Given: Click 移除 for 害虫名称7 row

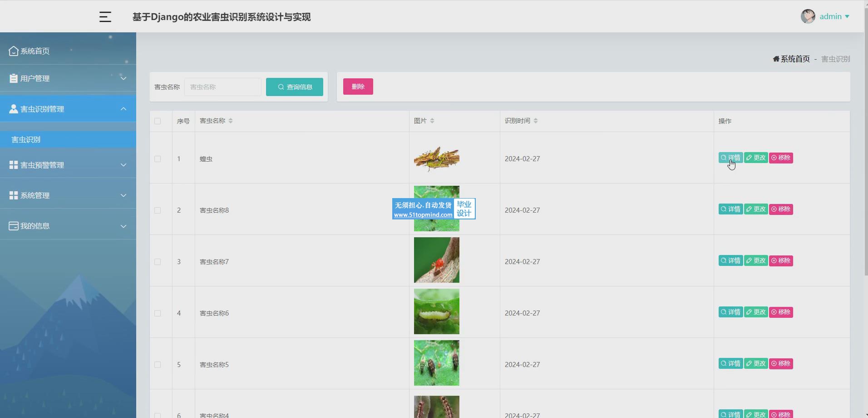Looking at the screenshot, I should click(x=781, y=260).
